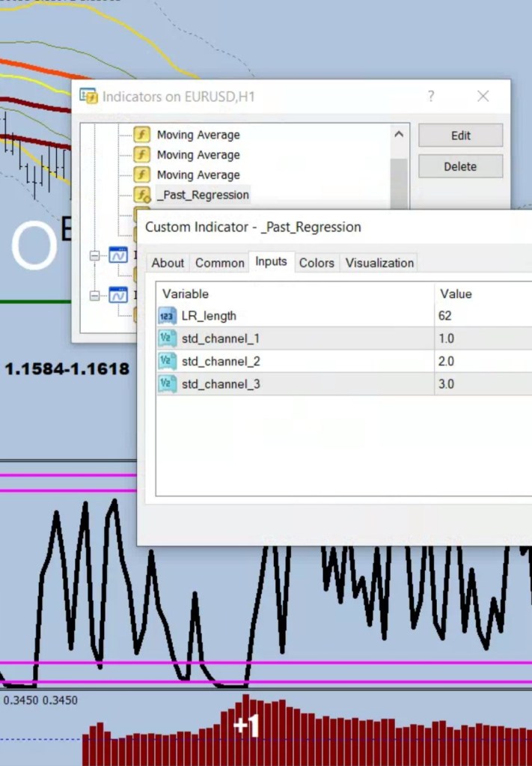Viewport: 532px width, 766px height.
Task: Open the Common tab
Action: pyautogui.click(x=219, y=263)
